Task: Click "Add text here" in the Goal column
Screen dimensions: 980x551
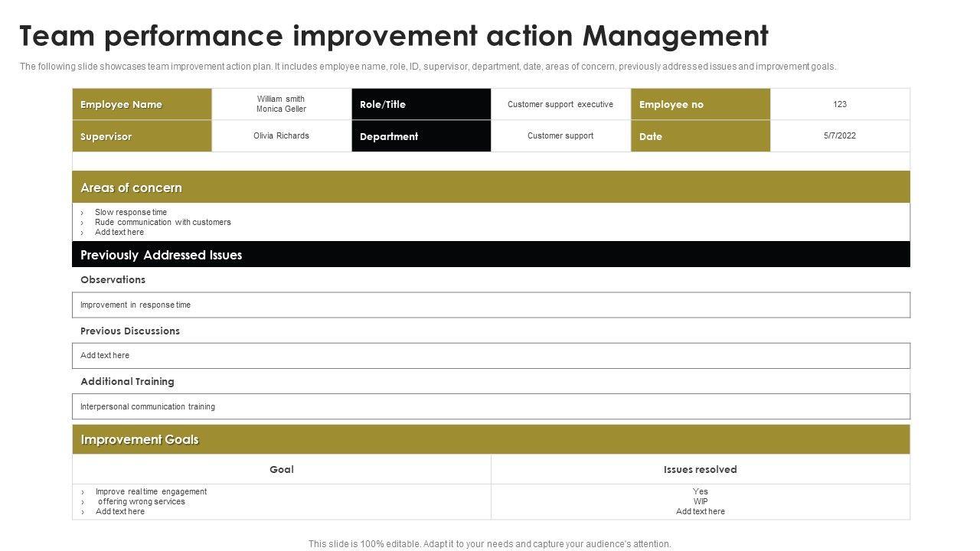Action: tap(120, 511)
